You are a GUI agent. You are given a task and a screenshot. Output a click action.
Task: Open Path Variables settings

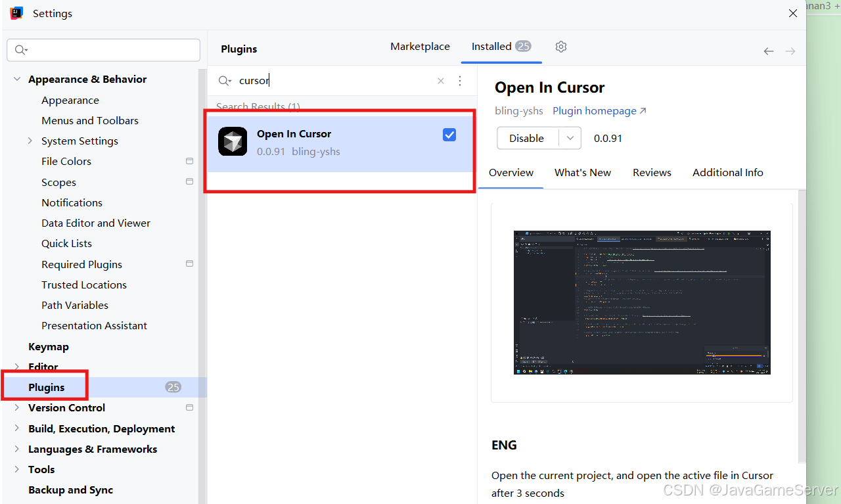pos(75,305)
